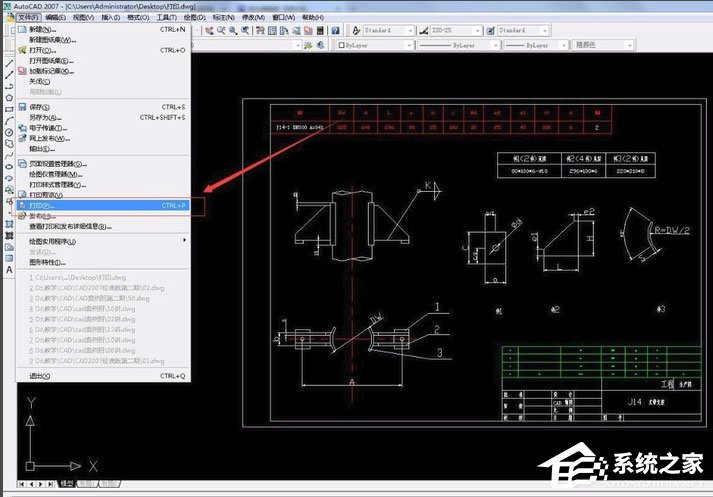Viewport: 713px width, 497px height.
Task: Jump to first layout tab arrow
Action: tap(21, 484)
